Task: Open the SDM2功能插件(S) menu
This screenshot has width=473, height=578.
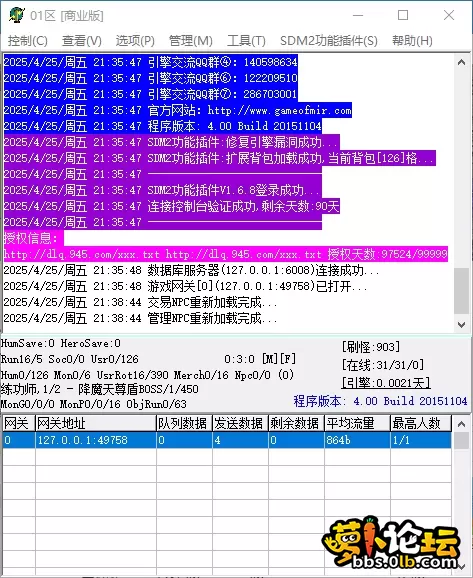Action: [328, 41]
